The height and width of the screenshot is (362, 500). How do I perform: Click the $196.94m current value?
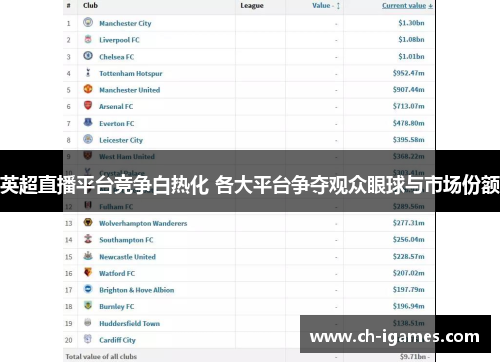[x=408, y=306]
